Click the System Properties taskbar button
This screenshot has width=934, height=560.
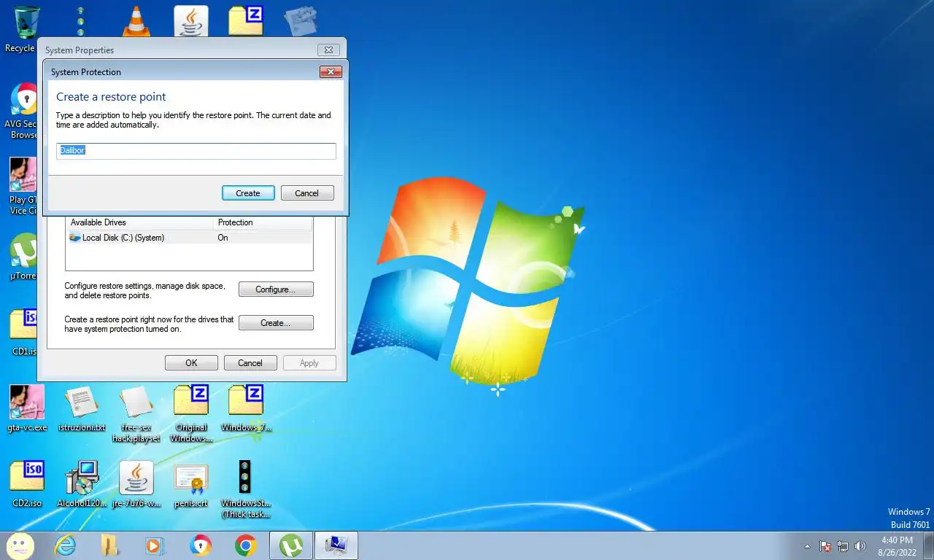[337, 545]
